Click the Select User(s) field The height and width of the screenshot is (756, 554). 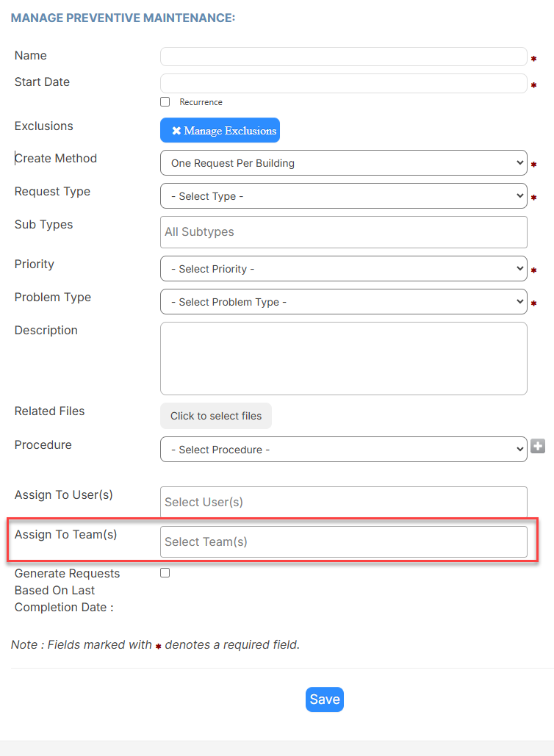[x=343, y=502]
